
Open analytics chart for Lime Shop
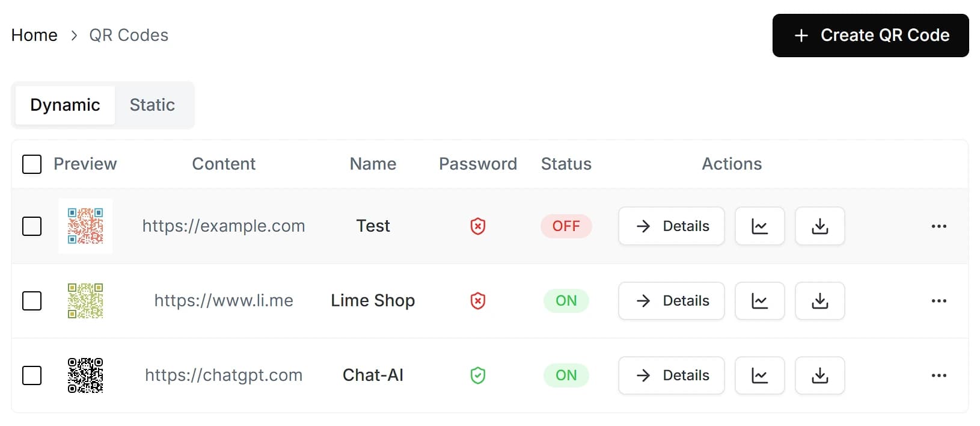point(759,301)
